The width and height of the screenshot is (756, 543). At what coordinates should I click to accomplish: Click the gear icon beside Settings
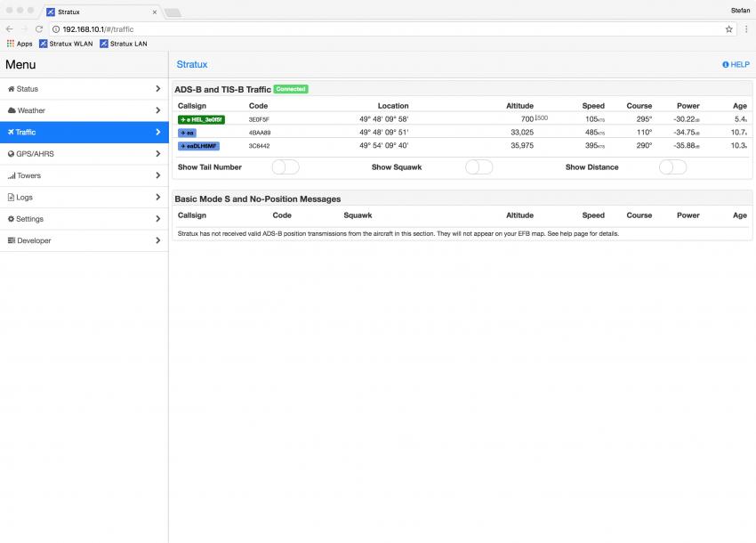[x=11, y=219]
